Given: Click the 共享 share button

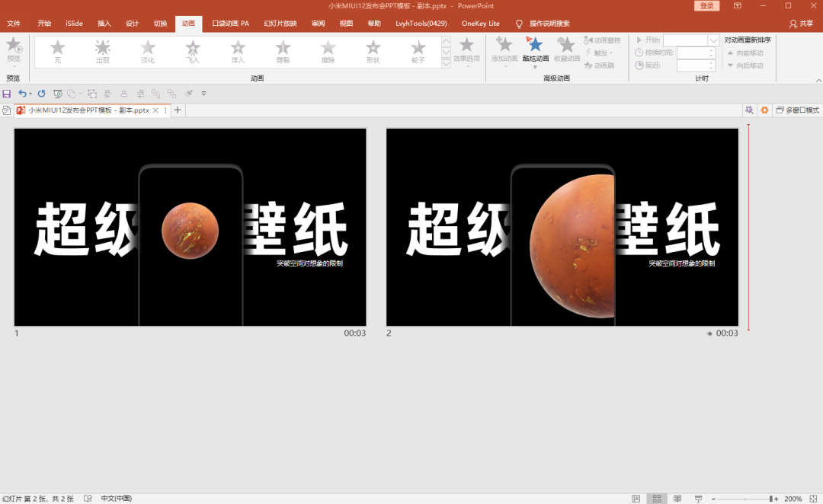Looking at the screenshot, I should [x=801, y=24].
